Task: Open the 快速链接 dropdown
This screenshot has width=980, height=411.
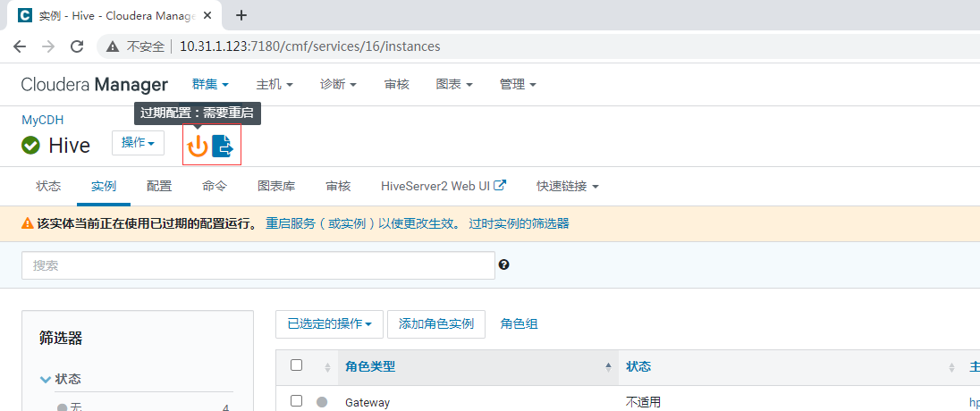Action: click(568, 186)
